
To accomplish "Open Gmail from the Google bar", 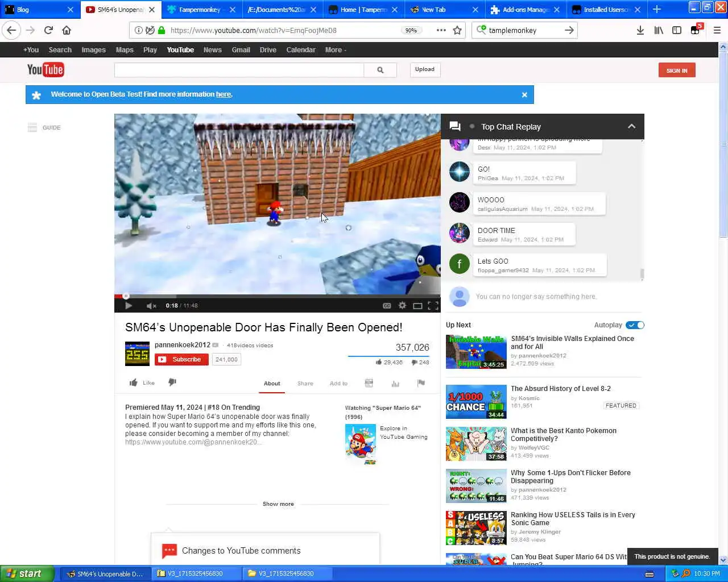I will click(x=241, y=50).
